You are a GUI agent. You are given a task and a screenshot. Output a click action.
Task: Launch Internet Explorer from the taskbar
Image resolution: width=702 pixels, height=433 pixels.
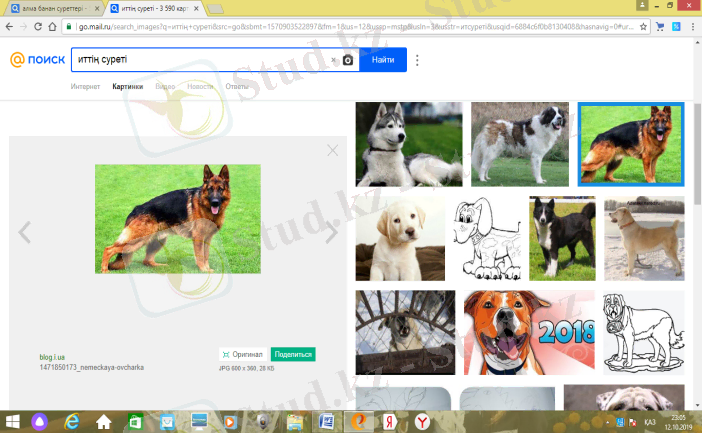(72, 421)
